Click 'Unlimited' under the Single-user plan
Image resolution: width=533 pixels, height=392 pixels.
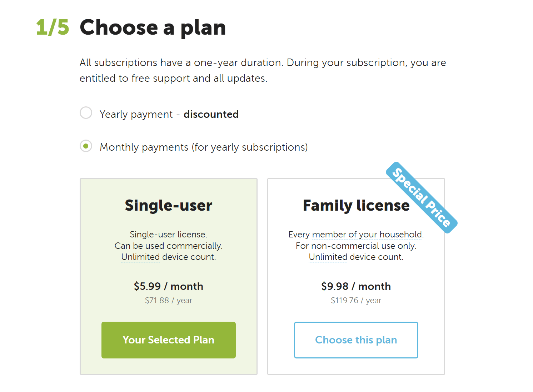pyautogui.click(x=140, y=257)
